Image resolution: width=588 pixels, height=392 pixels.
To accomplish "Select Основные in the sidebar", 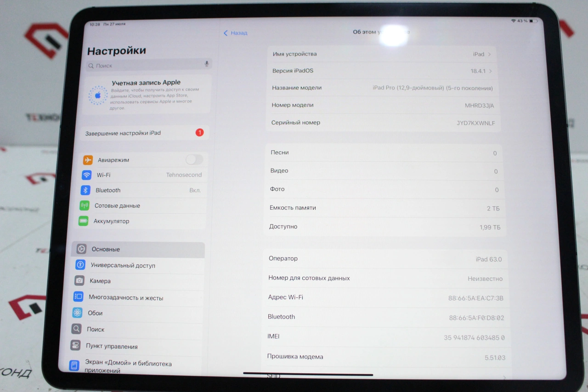I will pyautogui.click(x=138, y=249).
